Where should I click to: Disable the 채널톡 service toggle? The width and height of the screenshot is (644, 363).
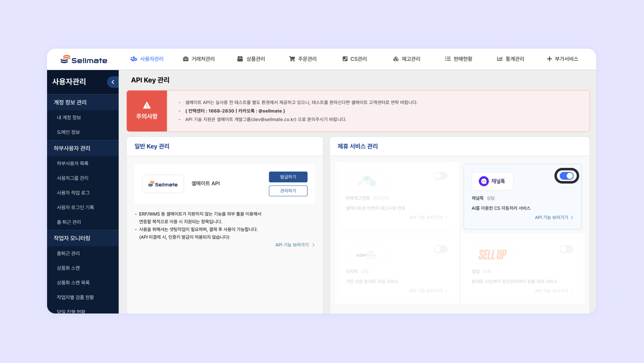click(566, 176)
